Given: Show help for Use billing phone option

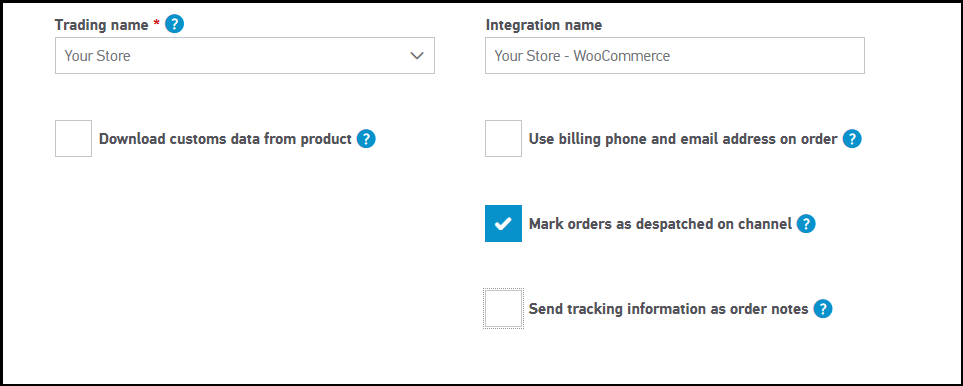Looking at the screenshot, I should 852,139.
